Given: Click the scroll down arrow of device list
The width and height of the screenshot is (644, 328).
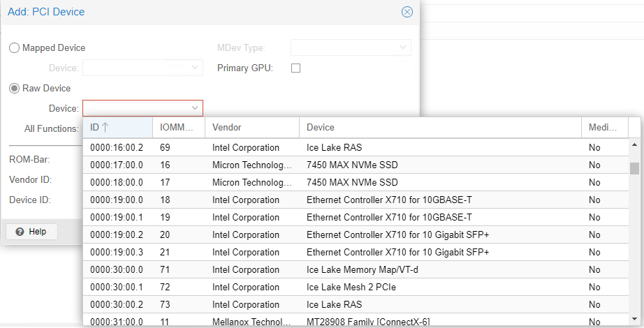Looking at the screenshot, I should (634, 319).
